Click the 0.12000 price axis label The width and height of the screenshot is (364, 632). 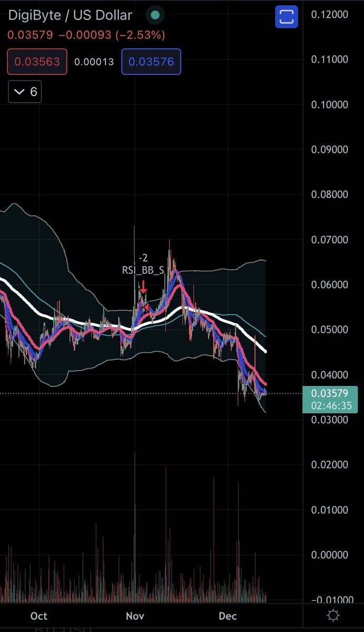point(329,14)
